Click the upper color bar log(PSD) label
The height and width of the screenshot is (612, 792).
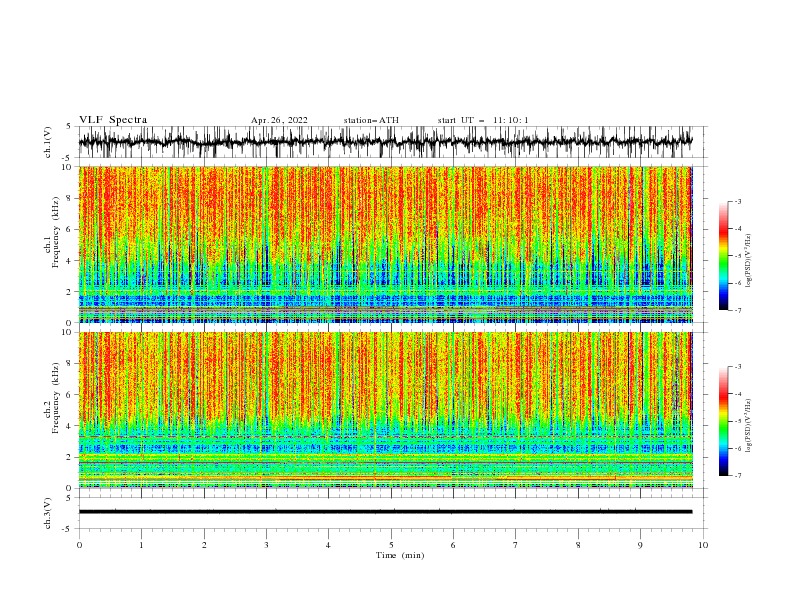(x=749, y=261)
